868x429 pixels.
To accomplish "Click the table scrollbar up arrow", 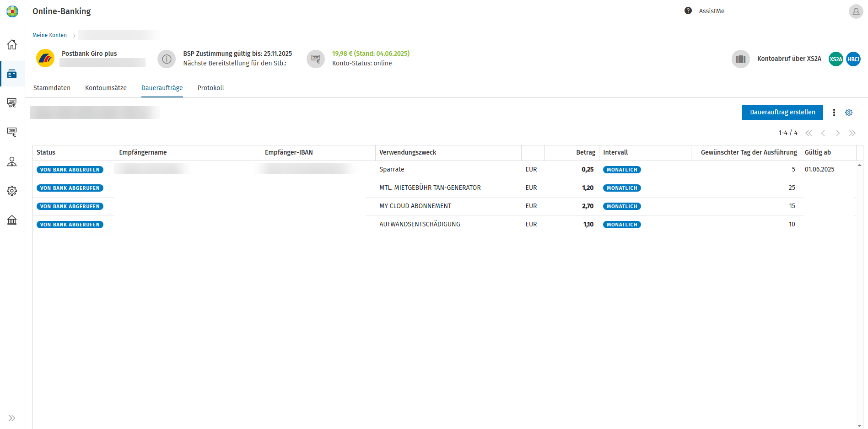I will pos(859,165).
